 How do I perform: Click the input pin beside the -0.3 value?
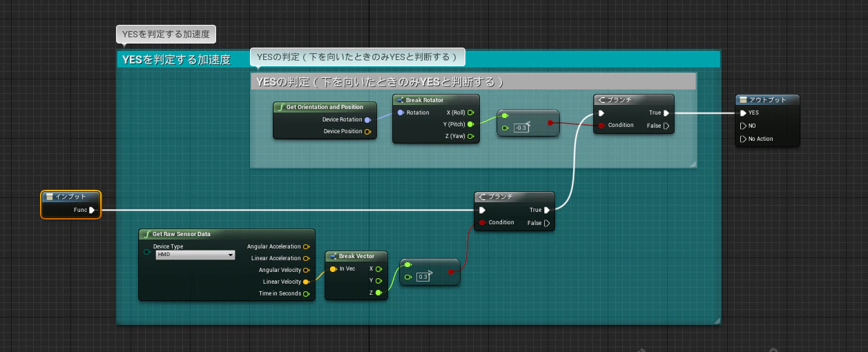pyautogui.click(x=505, y=128)
